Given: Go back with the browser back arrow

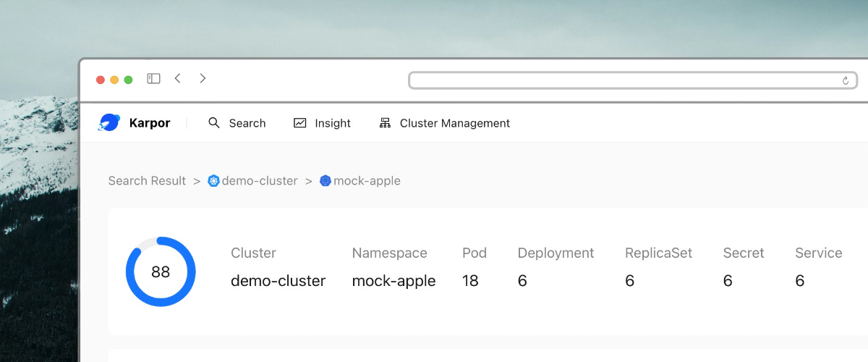Looking at the screenshot, I should coord(178,79).
